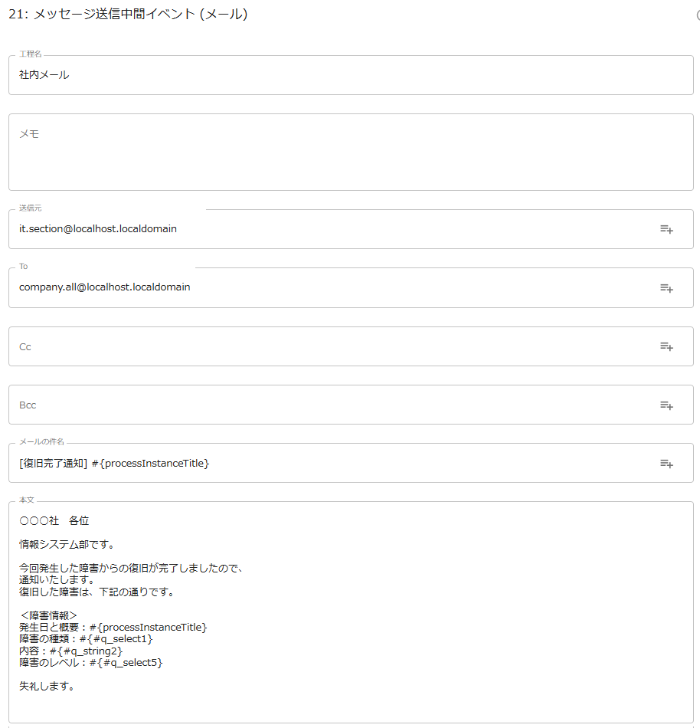Click the 障害のレベル:#{#q_select5} line in body

pos(91,663)
